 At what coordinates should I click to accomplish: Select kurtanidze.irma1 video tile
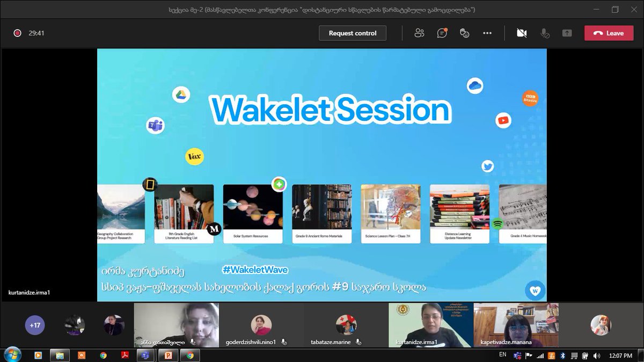pyautogui.click(x=431, y=325)
